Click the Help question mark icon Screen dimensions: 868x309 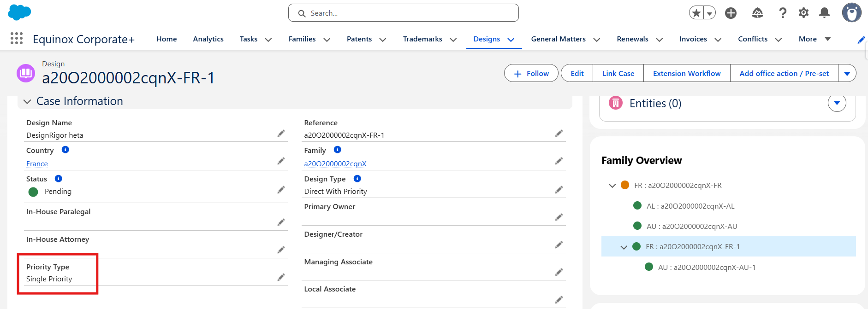click(x=782, y=13)
